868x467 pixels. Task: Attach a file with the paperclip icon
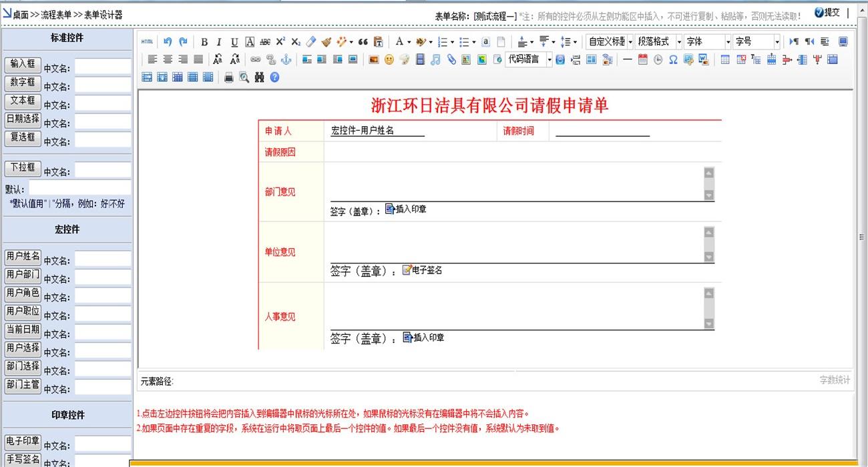(451, 59)
